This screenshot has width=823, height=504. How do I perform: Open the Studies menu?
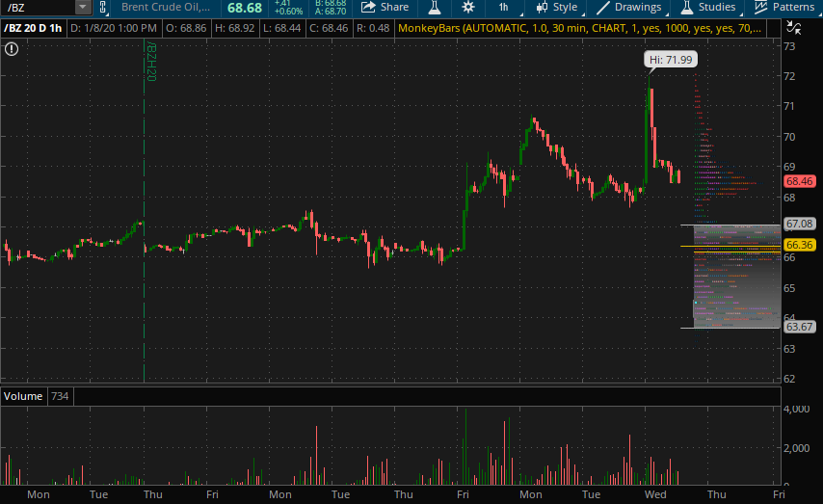(708, 8)
